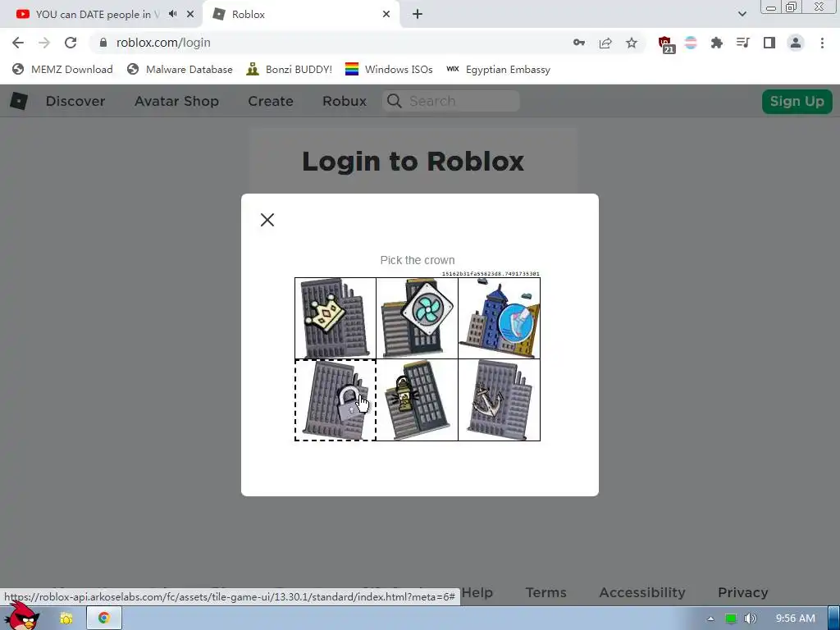Open the Privacy footer link
Viewport: 840px width, 630px height.
[x=743, y=592]
